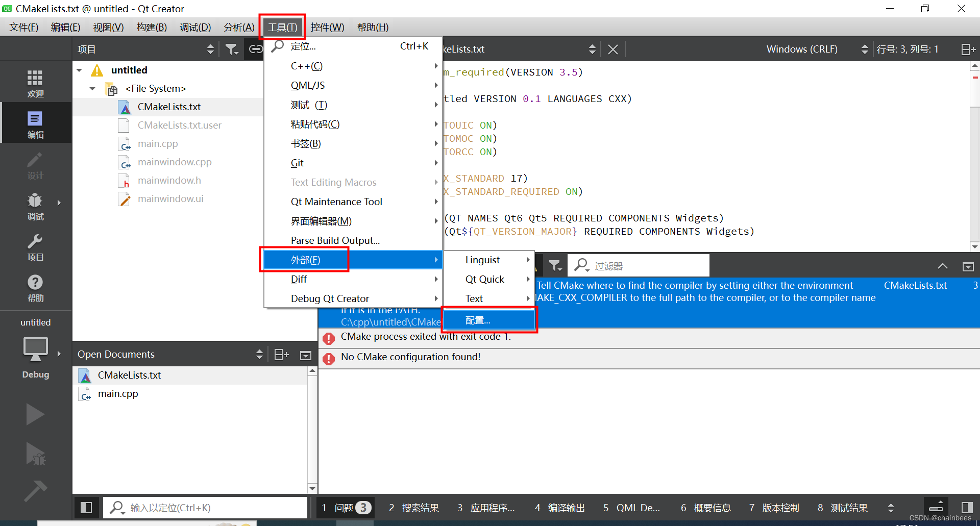
Task: Build the project with hammer icon
Action: click(x=35, y=490)
